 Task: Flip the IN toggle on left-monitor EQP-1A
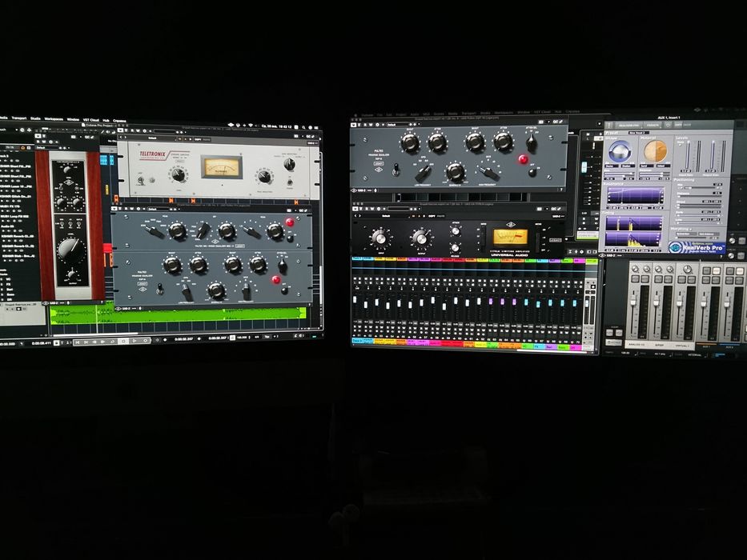pyautogui.click(x=161, y=288)
